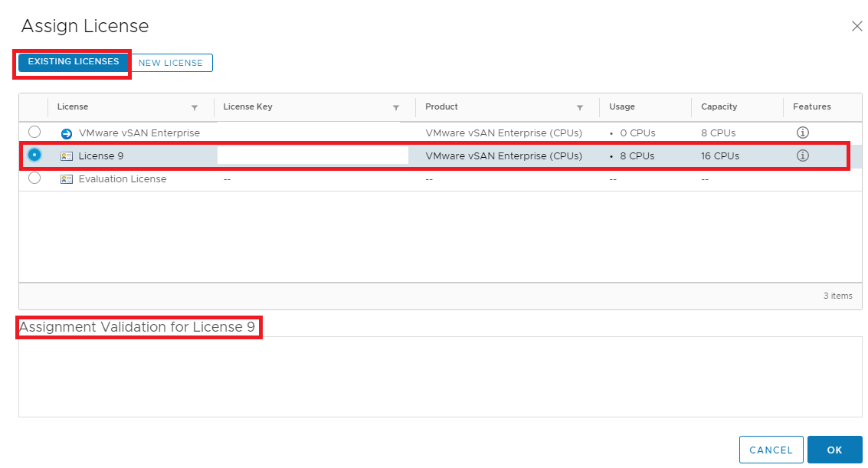Open the License Key column filter
Image resolution: width=868 pixels, height=468 pixels.
[x=396, y=107]
